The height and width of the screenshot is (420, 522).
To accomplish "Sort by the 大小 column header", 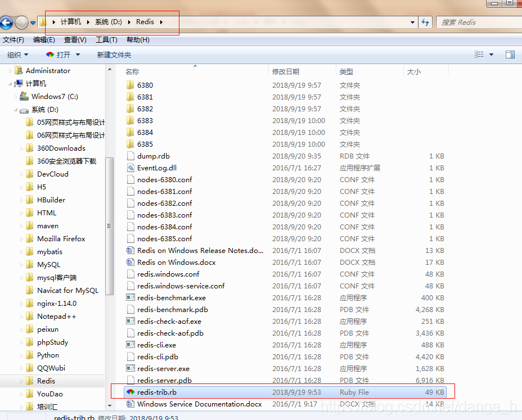I will (x=414, y=71).
